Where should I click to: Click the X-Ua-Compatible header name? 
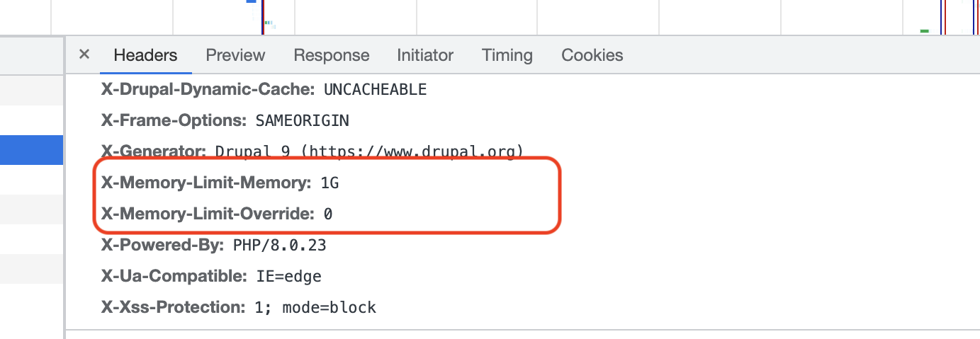click(172, 276)
